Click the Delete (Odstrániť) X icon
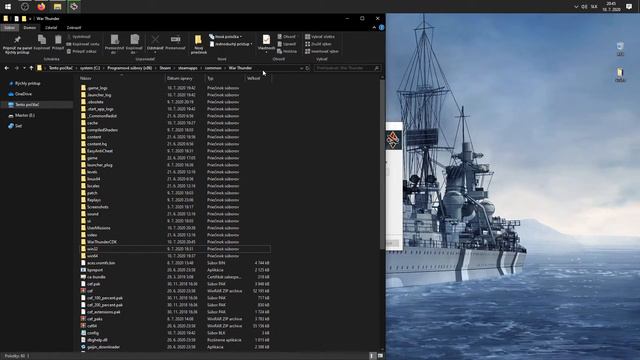 pos(155,40)
